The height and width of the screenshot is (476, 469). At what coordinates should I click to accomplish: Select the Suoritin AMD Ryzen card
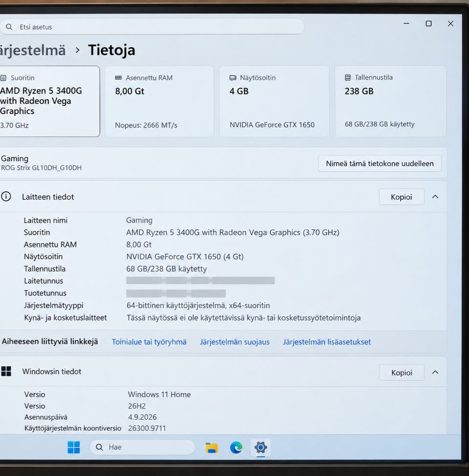point(49,101)
